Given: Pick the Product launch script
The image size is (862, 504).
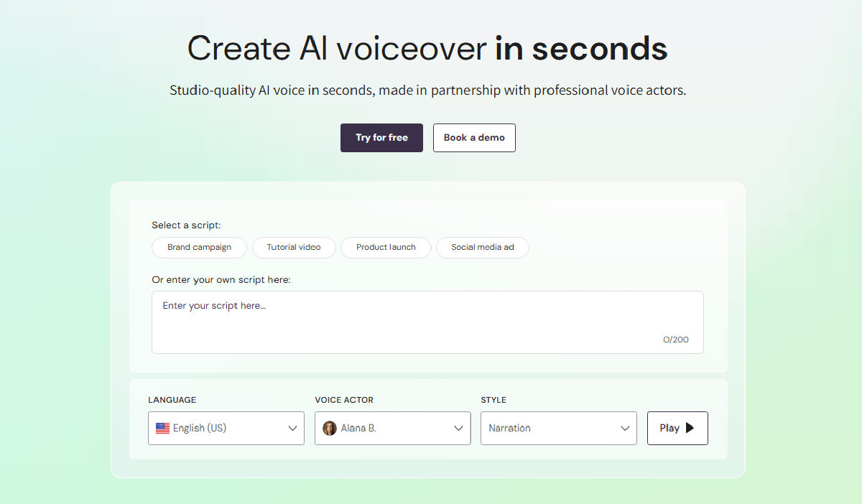Looking at the screenshot, I should point(386,247).
